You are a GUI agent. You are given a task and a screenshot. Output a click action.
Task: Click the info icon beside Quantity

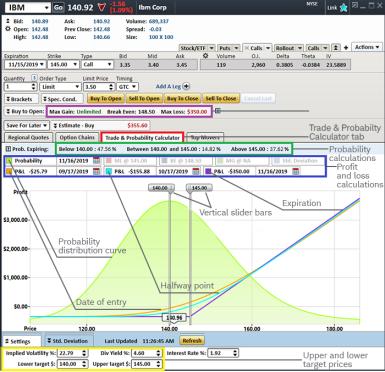pyautogui.click(x=34, y=78)
